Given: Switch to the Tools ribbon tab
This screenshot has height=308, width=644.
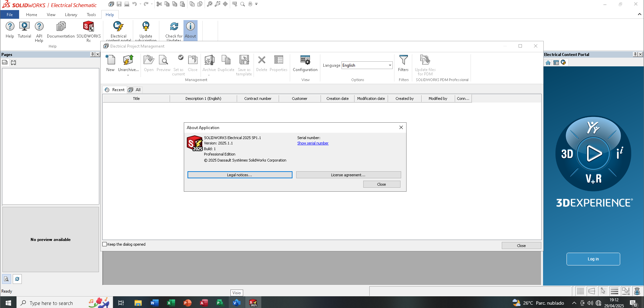Looking at the screenshot, I should coord(91,14).
